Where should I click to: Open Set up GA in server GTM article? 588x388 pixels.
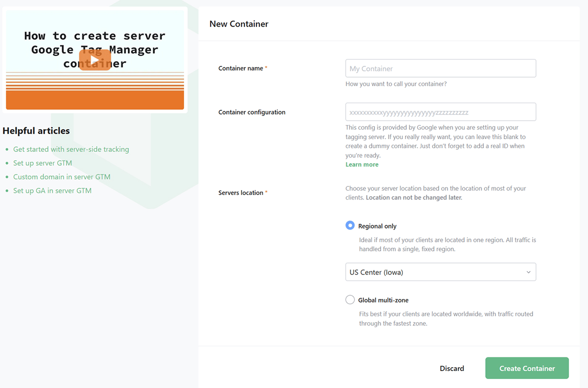pos(52,190)
